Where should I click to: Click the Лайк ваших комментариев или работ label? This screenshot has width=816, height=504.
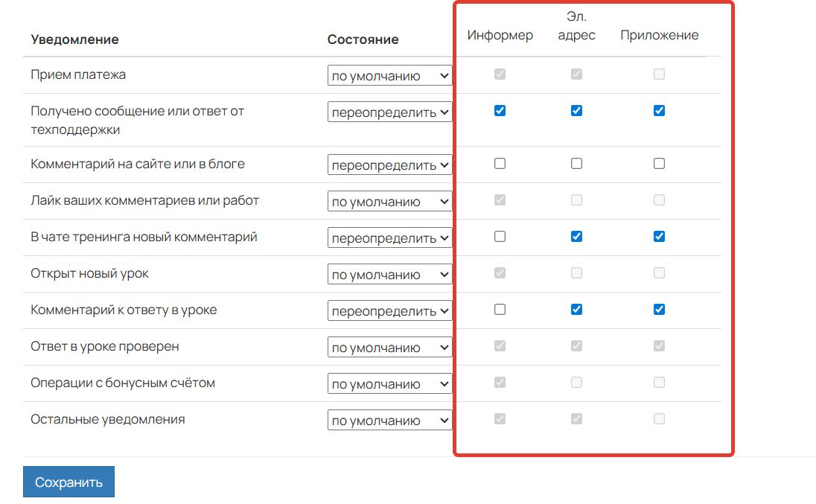click(x=144, y=201)
